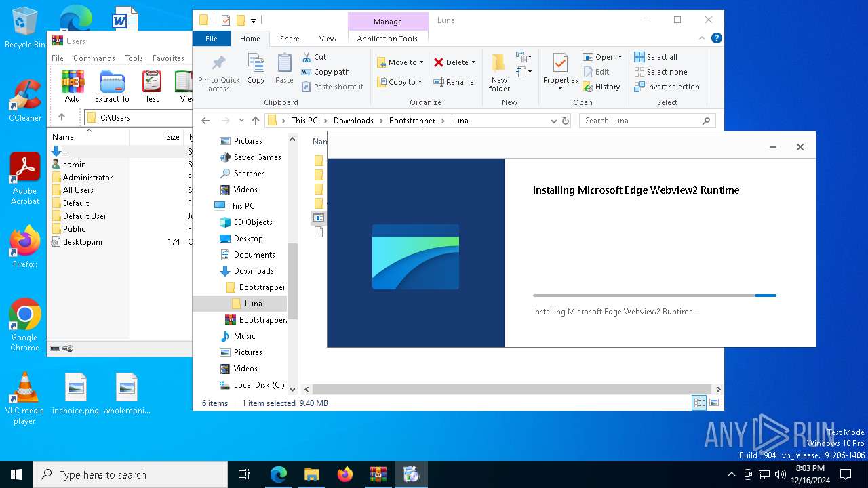
Task: Click the Copy button in the ribbon
Action: tap(256, 68)
